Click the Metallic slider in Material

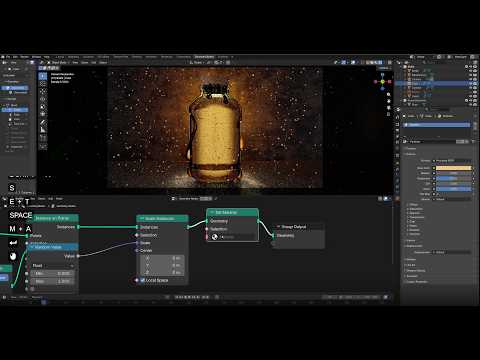tap(454, 173)
